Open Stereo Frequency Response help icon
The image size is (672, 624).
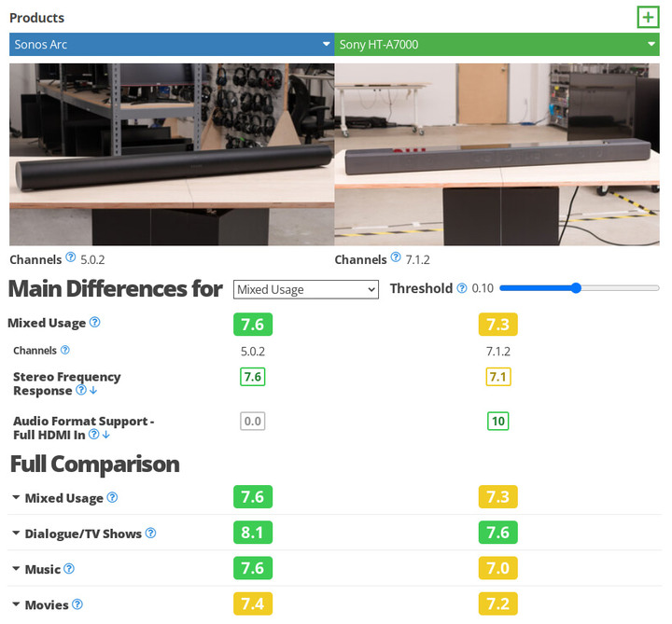80,390
